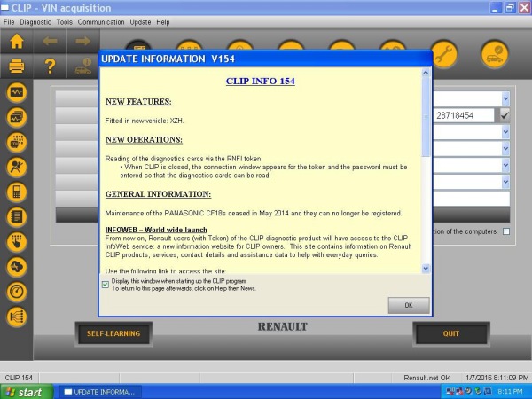Expand the second dropdown below 28718454 field
The height and width of the screenshot is (399, 532).
pyautogui.click(x=505, y=149)
